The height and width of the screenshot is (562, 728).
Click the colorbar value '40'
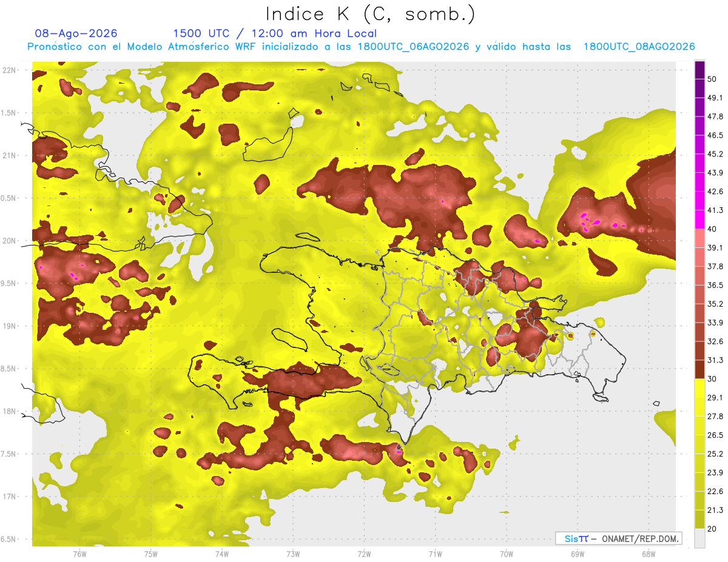click(x=712, y=229)
